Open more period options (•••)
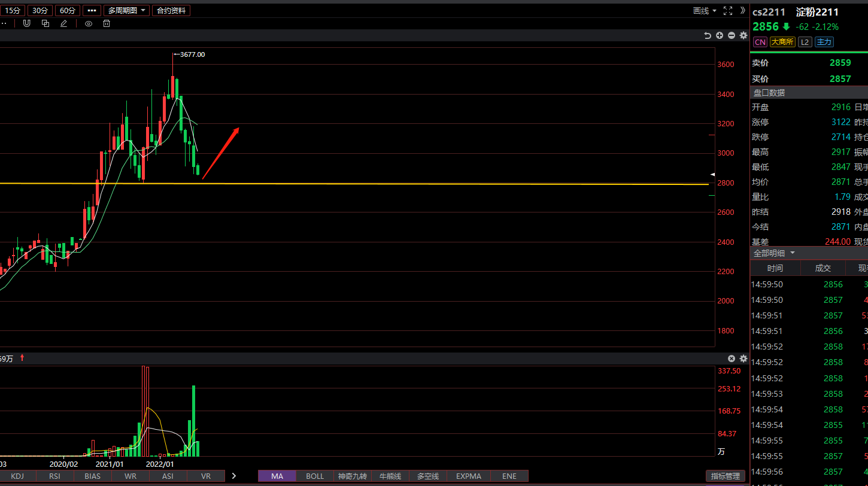868x486 pixels. point(92,11)
